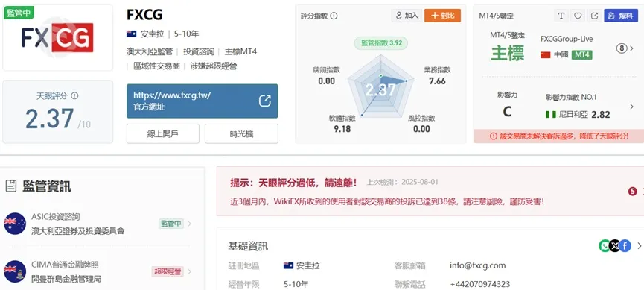Open the ASIC投資諮詢 regulation entry
Viewport: 644px width, 290px height.
98,224
